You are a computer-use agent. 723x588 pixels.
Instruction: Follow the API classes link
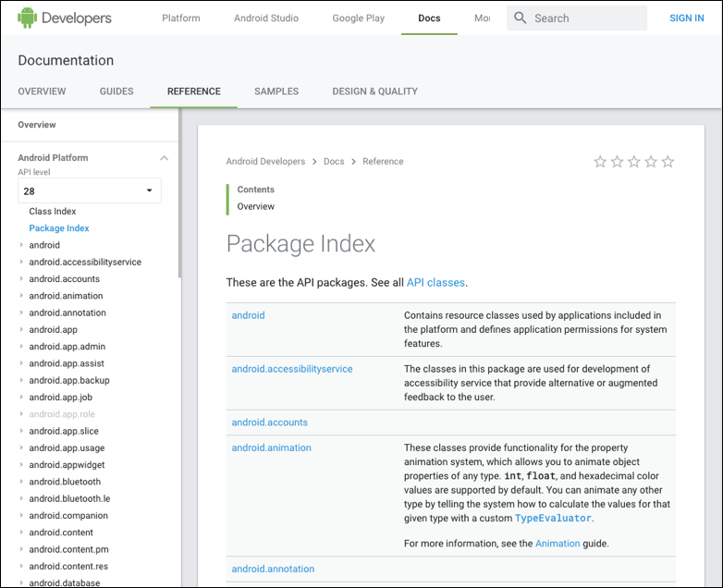pyautogui.click(x=435, y=282)
